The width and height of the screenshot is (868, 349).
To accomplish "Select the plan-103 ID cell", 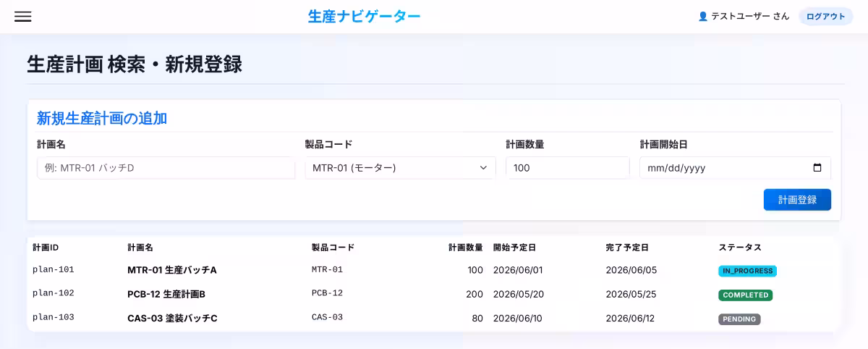I will 54,317.
